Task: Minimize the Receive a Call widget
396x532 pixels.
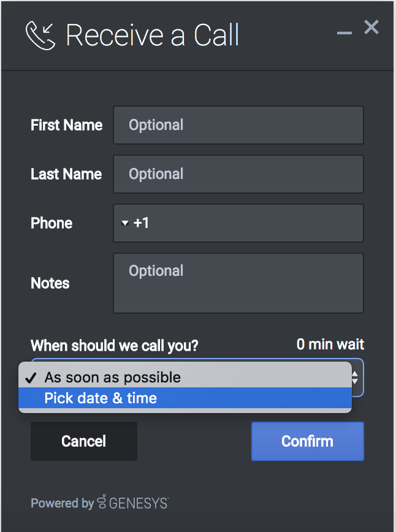Action: [x=345, y=32]
